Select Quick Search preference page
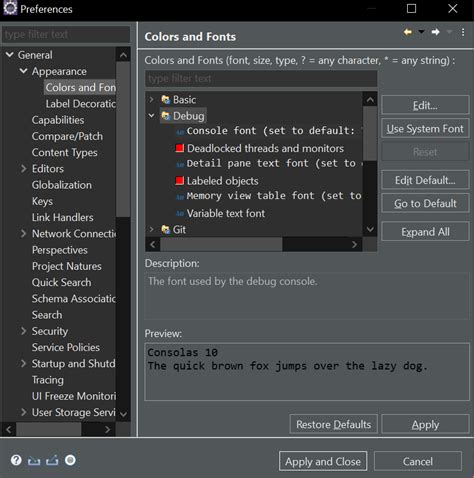 61,282
